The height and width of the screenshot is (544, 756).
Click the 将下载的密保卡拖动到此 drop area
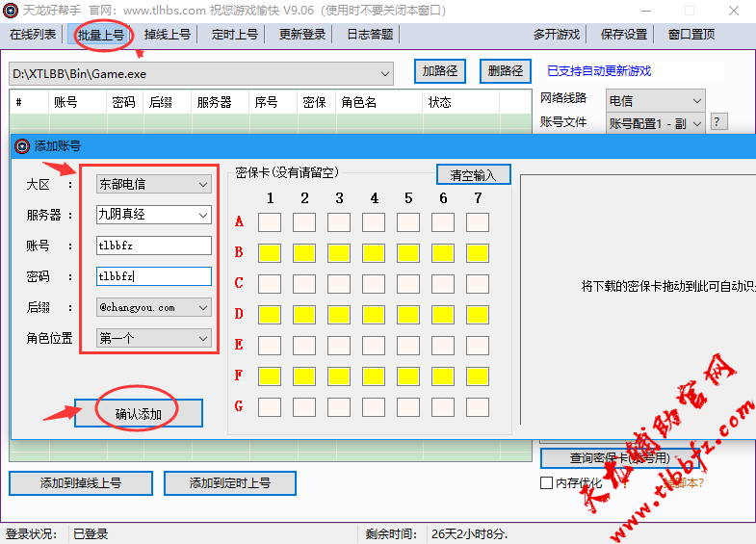click(x=638, y=299)
